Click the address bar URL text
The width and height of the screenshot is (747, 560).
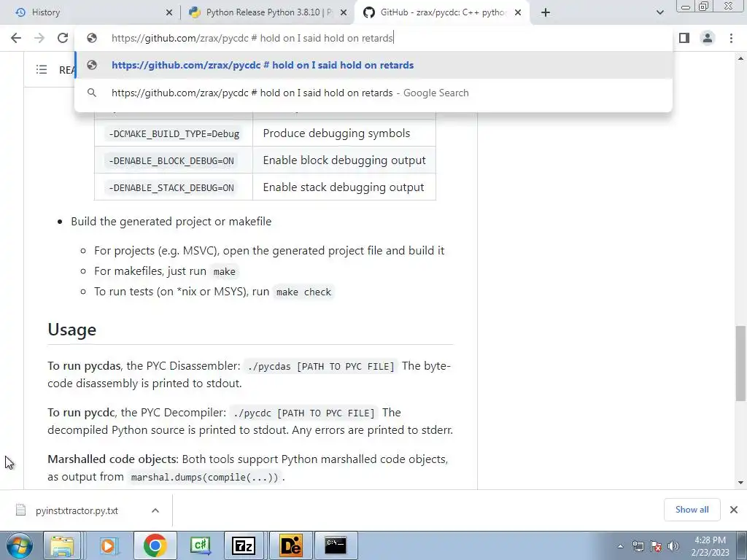point(252,38)
